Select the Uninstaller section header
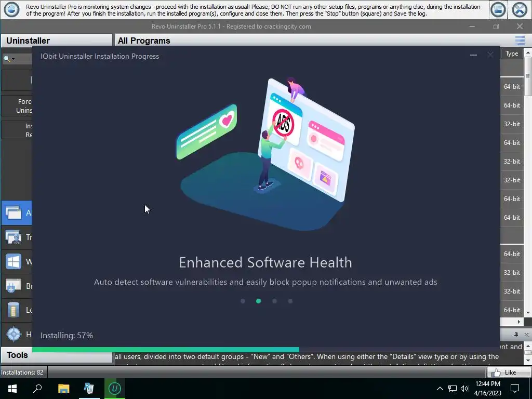Viewport: 532px width, 399px height. coord(57,41)
